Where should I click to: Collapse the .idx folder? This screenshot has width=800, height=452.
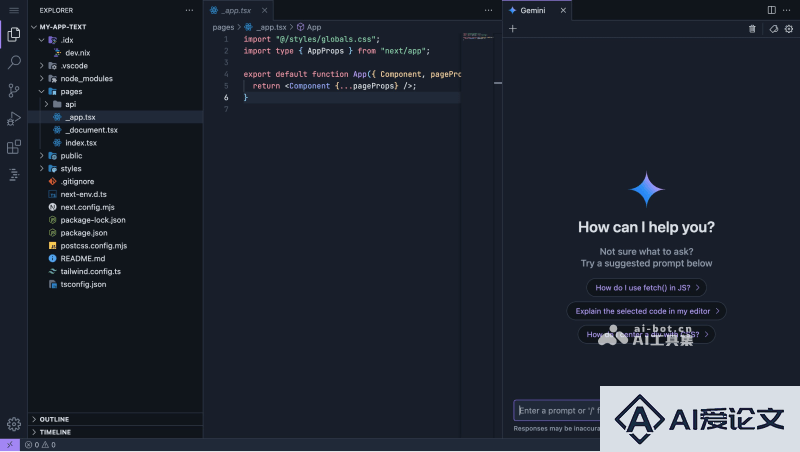pyautogui.click(x=42, y=40)
